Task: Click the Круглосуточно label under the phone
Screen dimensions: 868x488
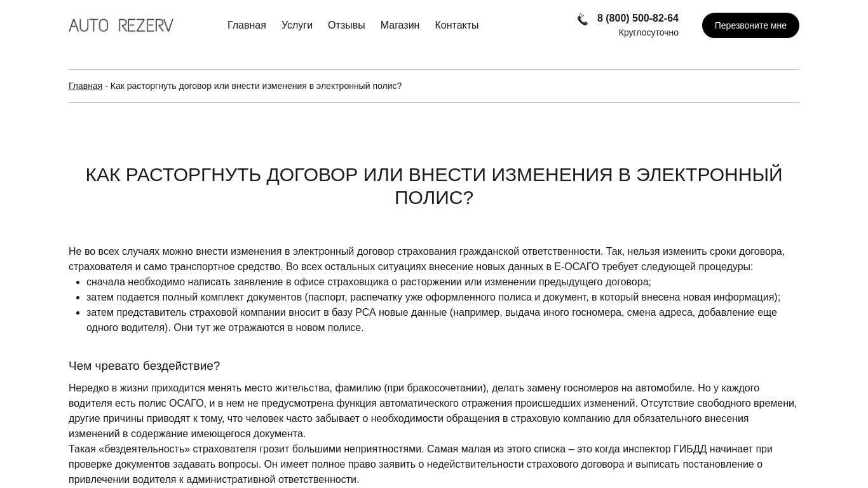Action: pos(648,33)
